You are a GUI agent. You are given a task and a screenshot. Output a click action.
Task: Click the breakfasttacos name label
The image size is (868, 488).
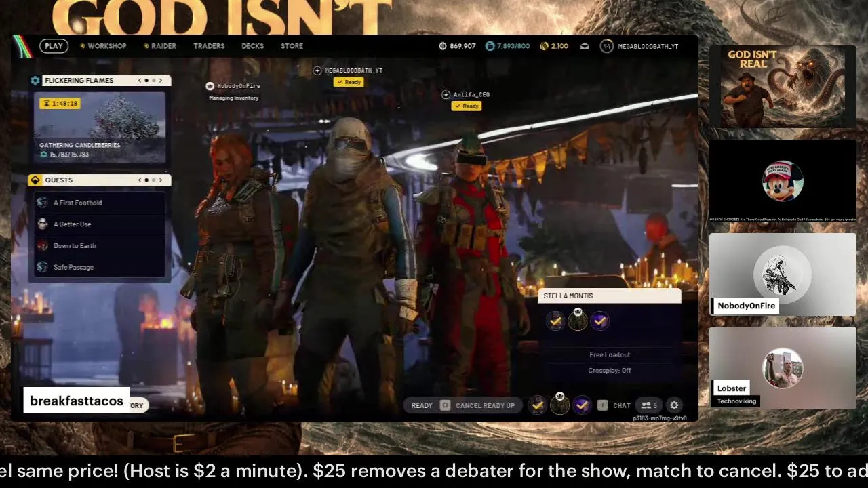(x=77, y=401)
